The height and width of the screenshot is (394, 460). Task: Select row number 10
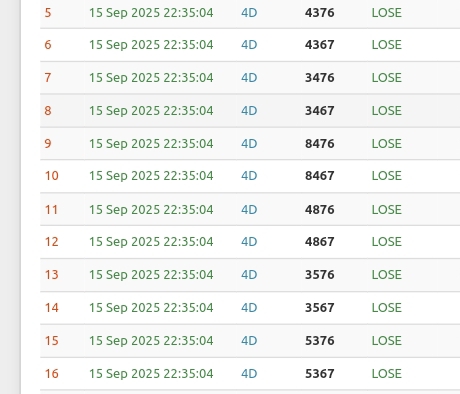click(x=52, y=176)
